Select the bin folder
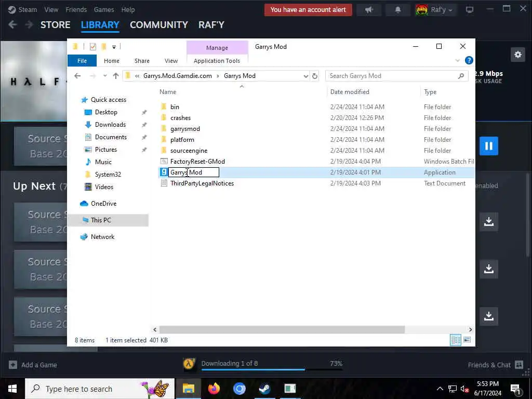 [175, 107]
